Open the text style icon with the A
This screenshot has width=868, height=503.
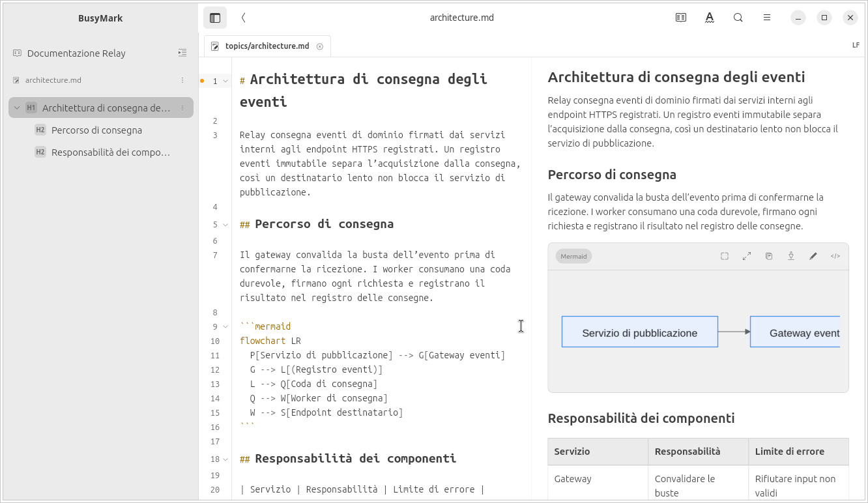(x=710, y=18)
